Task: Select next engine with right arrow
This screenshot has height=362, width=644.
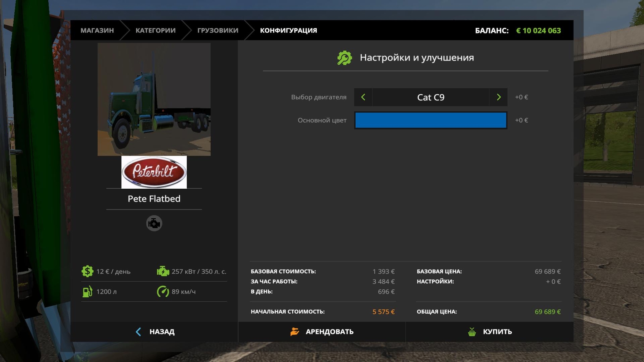Action: pyautogui.click(x=498, y=97)
